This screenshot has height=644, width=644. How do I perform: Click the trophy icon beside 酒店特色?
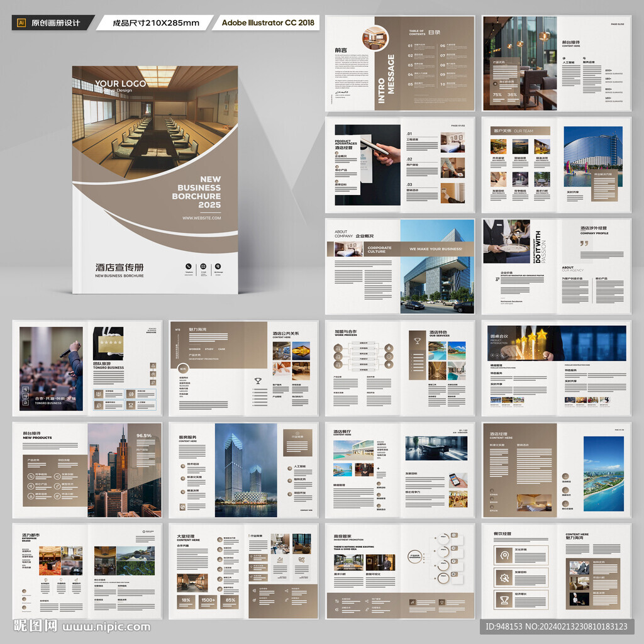pyautogui.click(x=418, y=340)
